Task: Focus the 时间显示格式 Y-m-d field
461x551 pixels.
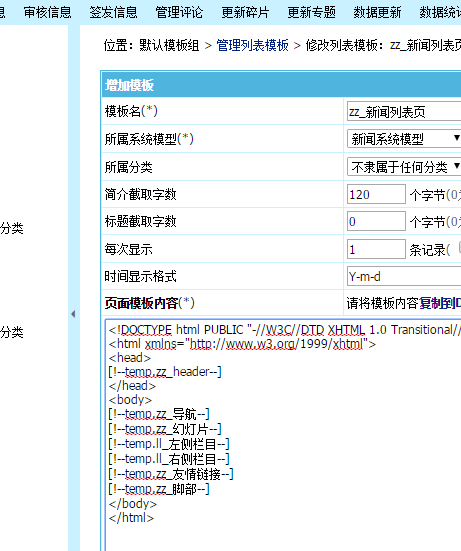Action: tap(404, 276)
